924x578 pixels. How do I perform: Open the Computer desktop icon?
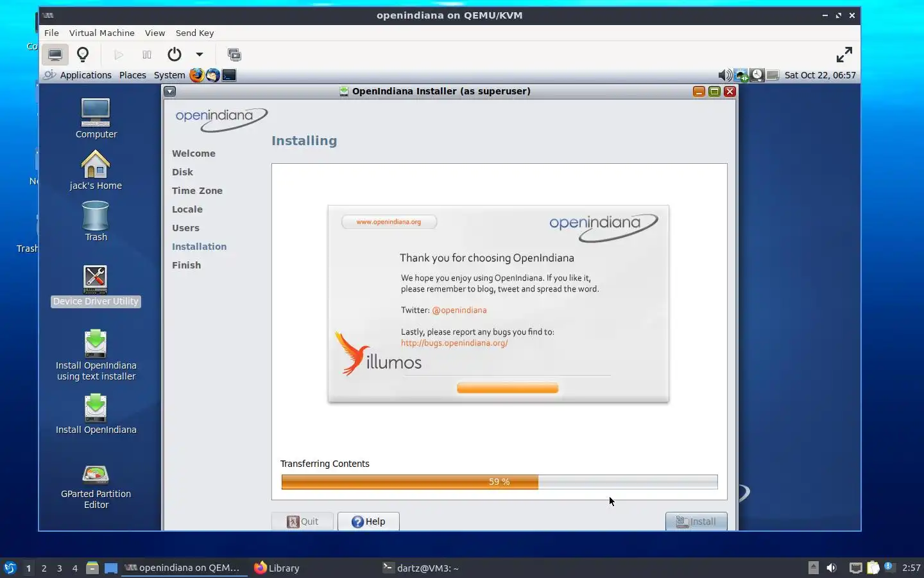click(96, 118)
